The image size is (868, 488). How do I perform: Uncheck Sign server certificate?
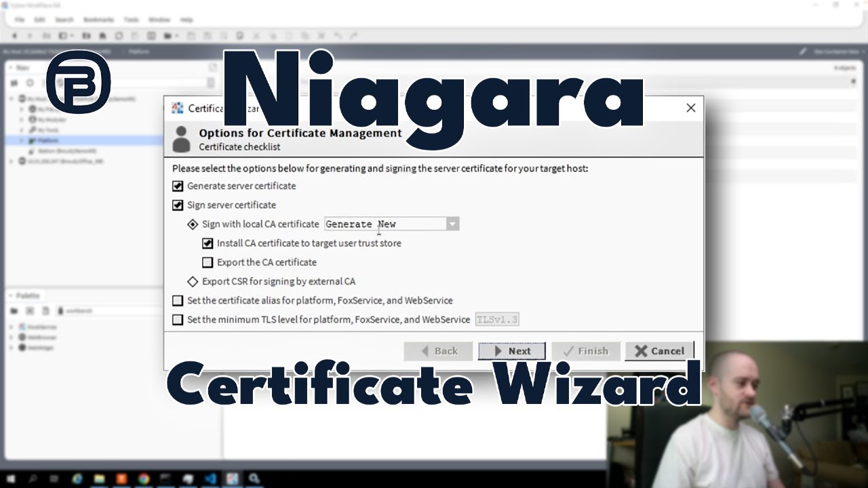178,205
